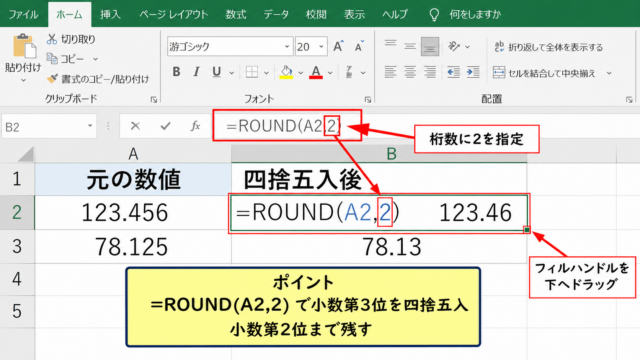Click cell A3 containing 78.125

[133, 247]
